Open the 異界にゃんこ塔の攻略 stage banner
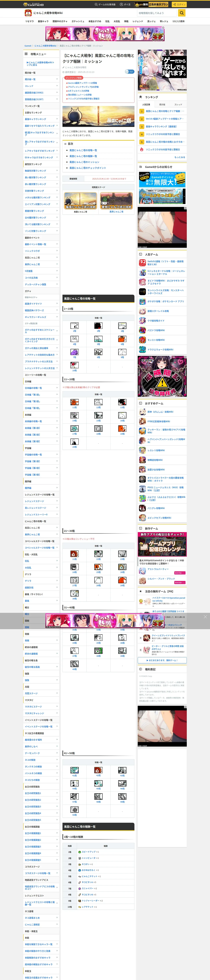 click(117, 201)
